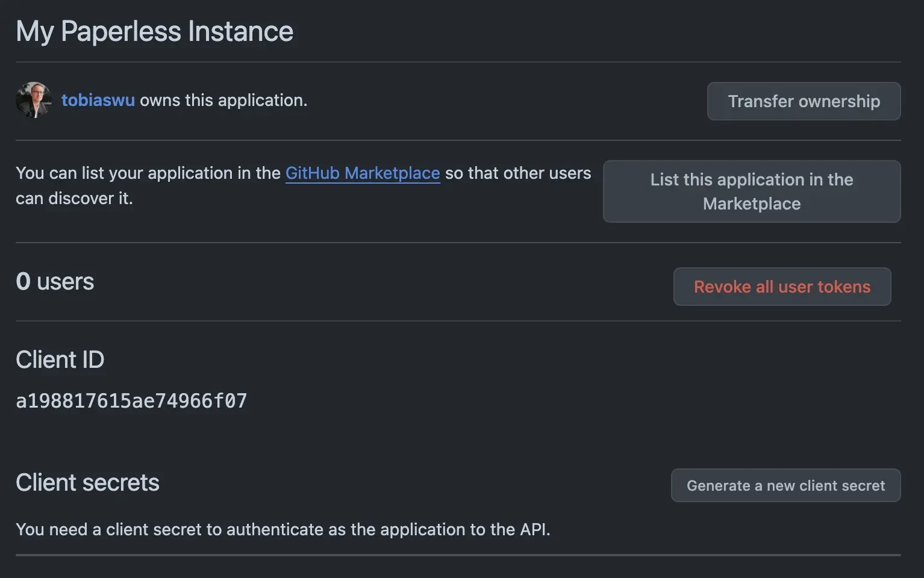The height and width of the screenshot is (578, 924).
Task: Open the GitHub Marketplace link
Action: click(363, 173)
